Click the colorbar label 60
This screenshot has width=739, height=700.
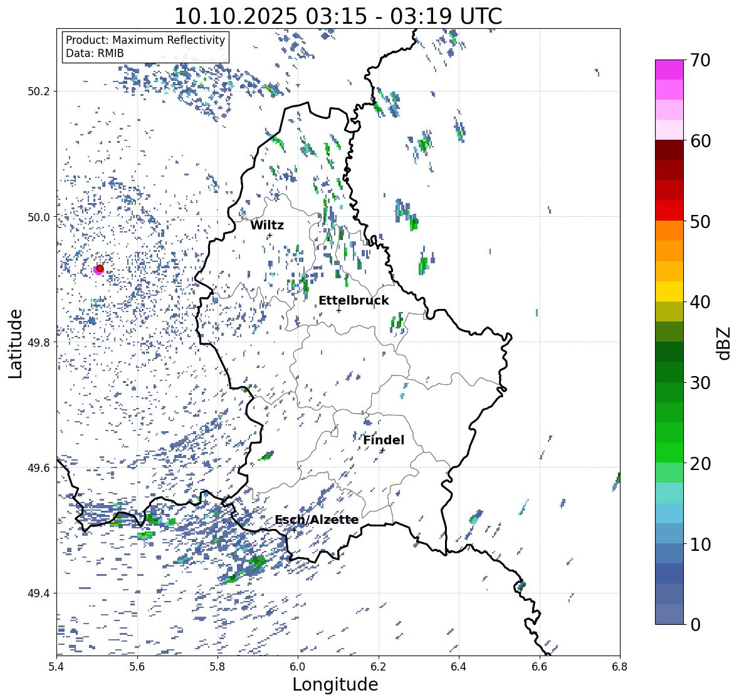[x=700, y=141]
